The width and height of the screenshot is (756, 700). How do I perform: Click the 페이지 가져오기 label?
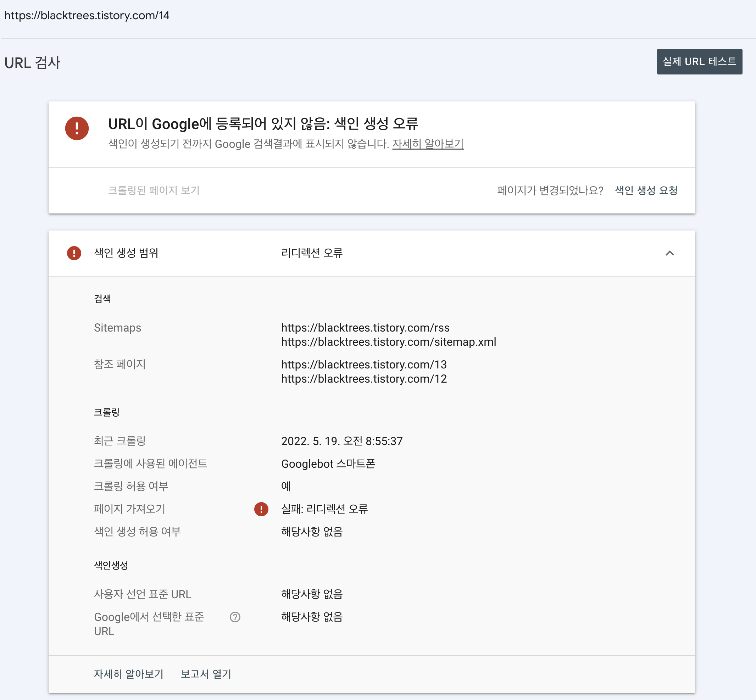[129, 509]
